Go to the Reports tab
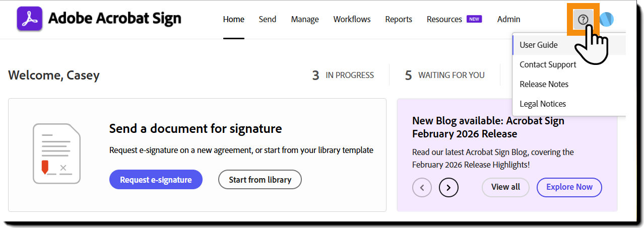644x228 pixels. pyautogui.click(x=399, y=20)
